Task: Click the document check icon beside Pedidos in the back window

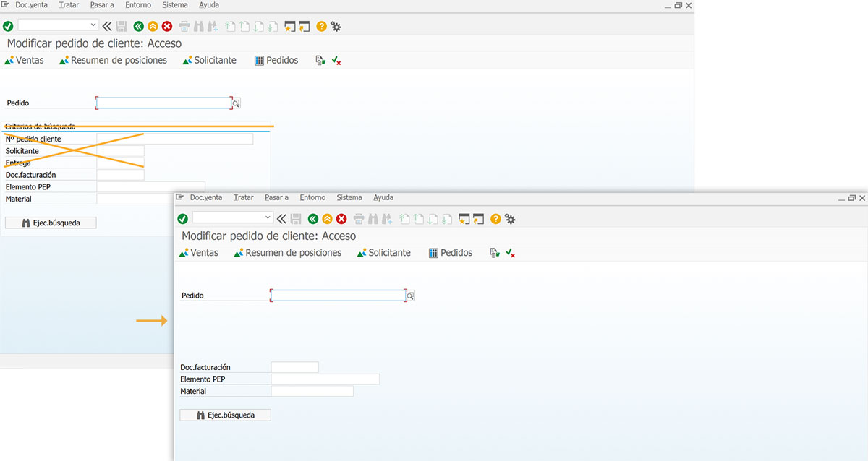Action: [x=320, y=61]
